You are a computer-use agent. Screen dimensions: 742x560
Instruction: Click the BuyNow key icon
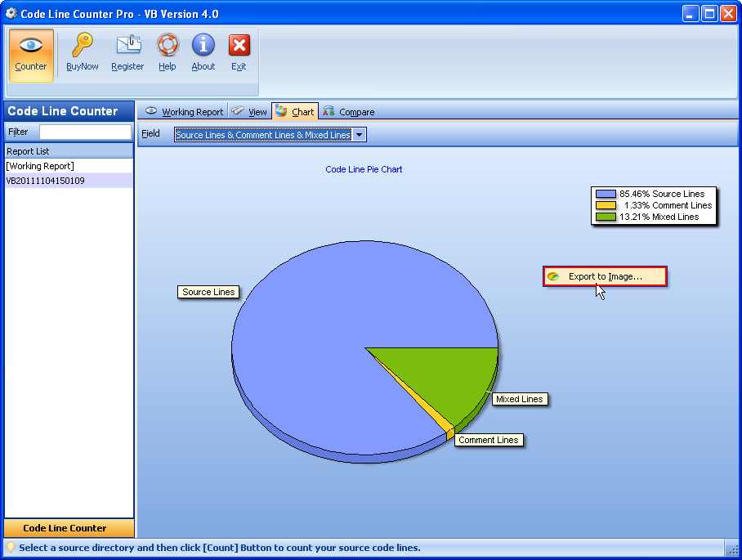click(82, 45)
